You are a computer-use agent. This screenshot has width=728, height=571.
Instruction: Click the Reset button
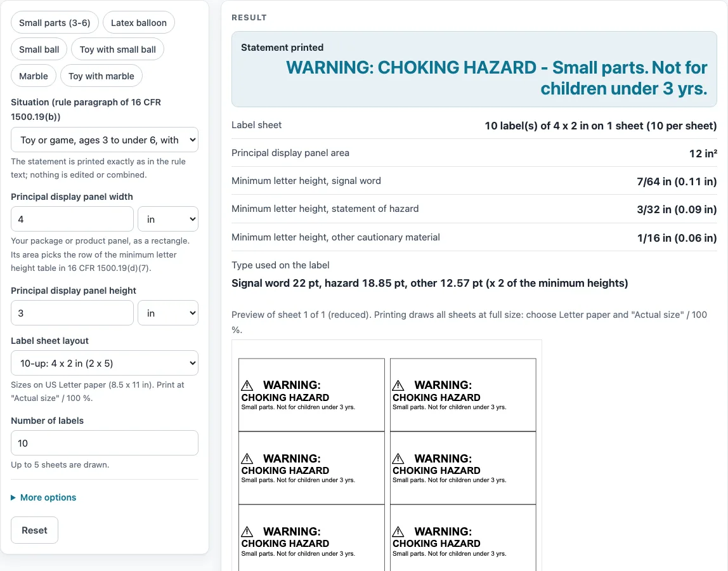pos(34,530)
